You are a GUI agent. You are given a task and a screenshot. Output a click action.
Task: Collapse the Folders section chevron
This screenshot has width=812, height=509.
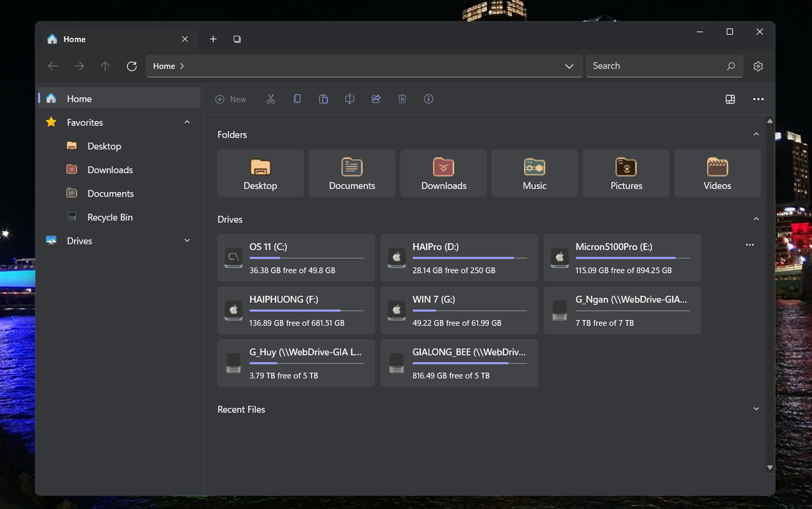click(x=756, y=134)
